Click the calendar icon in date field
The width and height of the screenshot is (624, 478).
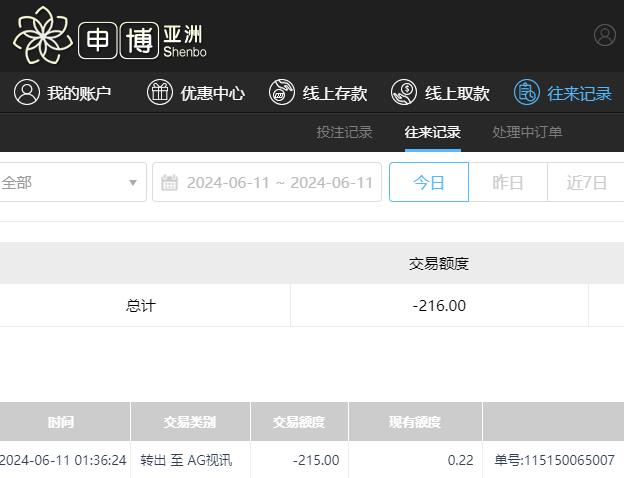[170, 183]
